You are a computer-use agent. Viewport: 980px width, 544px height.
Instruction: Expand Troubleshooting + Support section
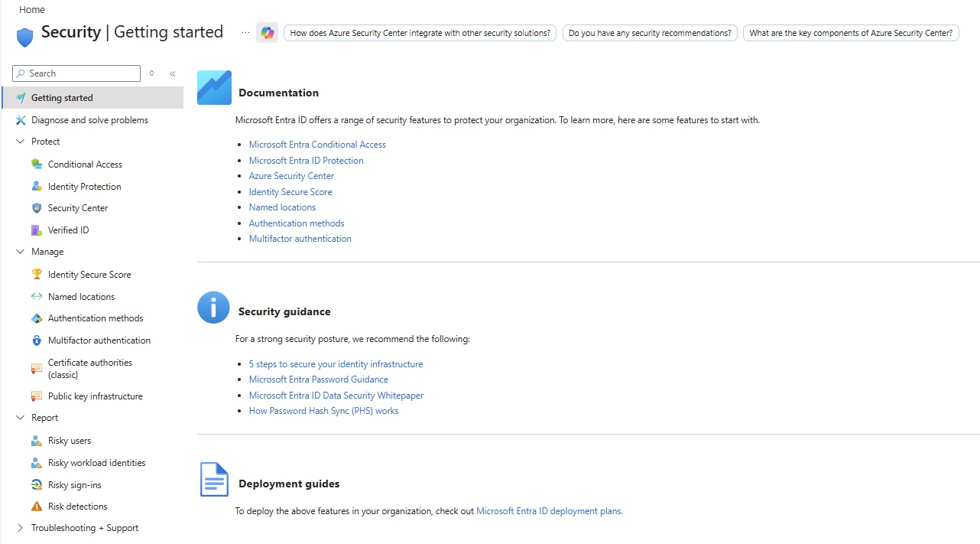(x=21, y=528)
